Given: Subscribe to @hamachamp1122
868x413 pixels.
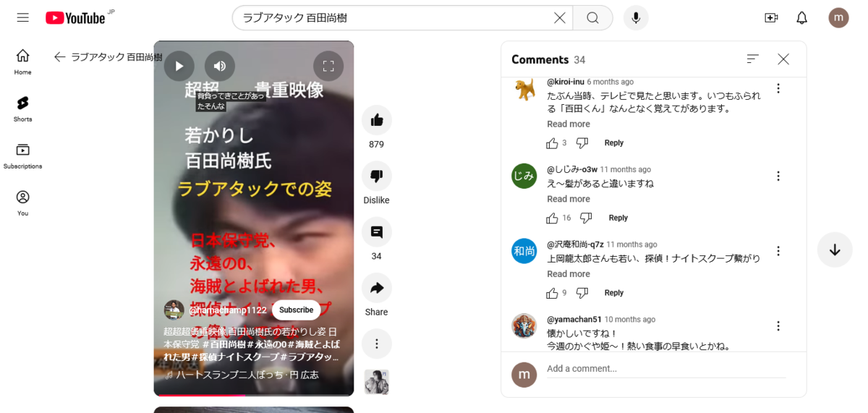Looking at the screenshot, I should 297,310.
